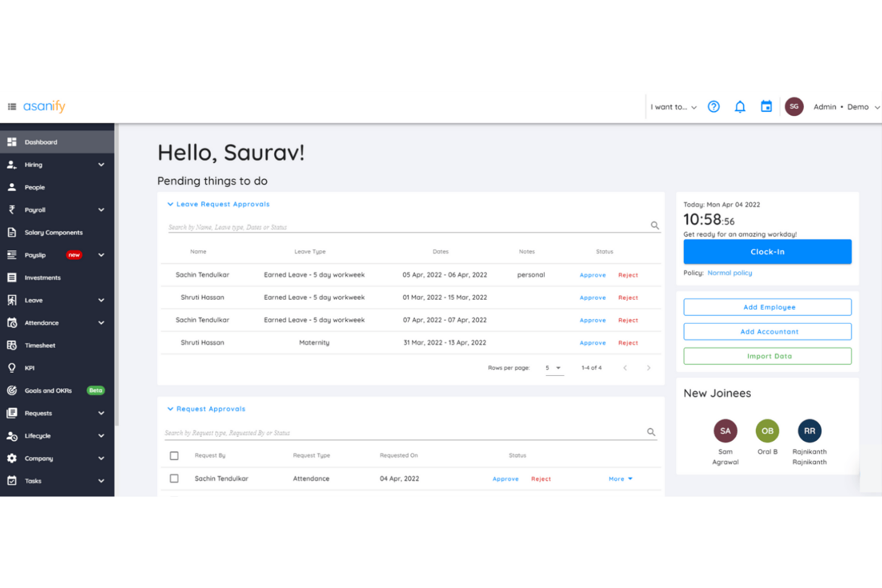The width and height of the screenshot is (882, 588).
Task: Approve Shruti Hassan's 01 Mar leave request
Action: [593, 298]
